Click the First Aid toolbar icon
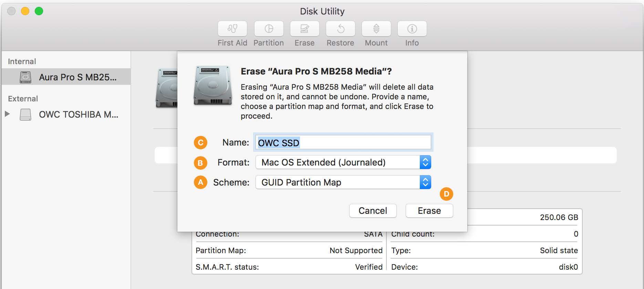Viewport: 644px width, 289px height. coord(232,29)
